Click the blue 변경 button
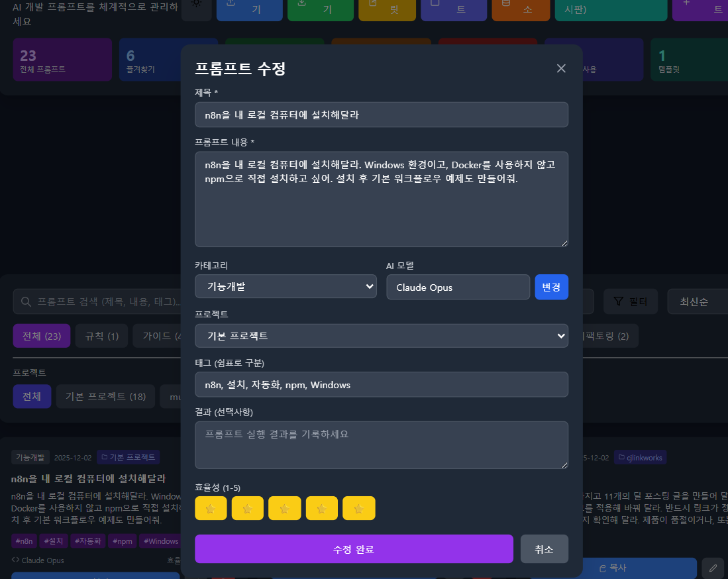The width and height of the screenshot is (728, 579). point(551,287)
